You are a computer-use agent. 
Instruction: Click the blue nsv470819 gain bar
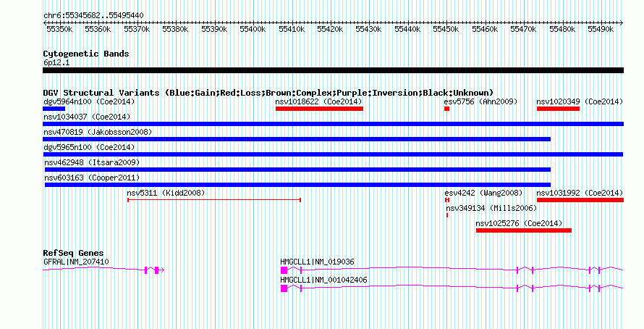point(297,139)
